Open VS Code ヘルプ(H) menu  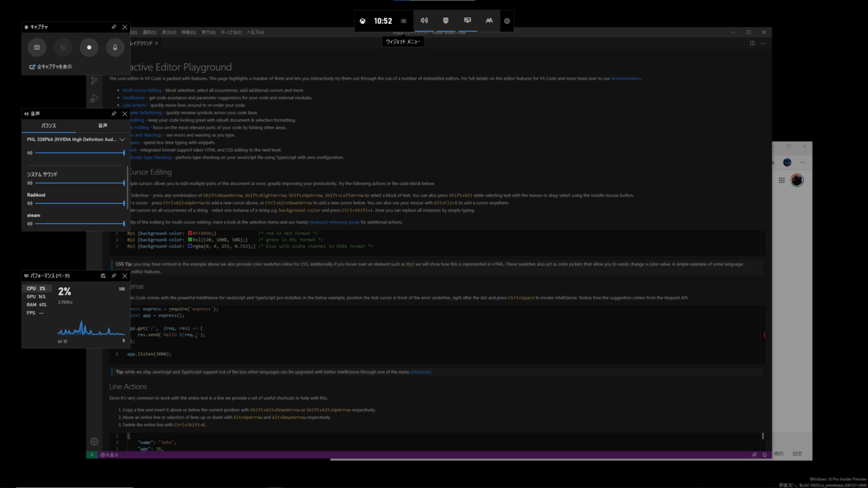tap(255, 33)
